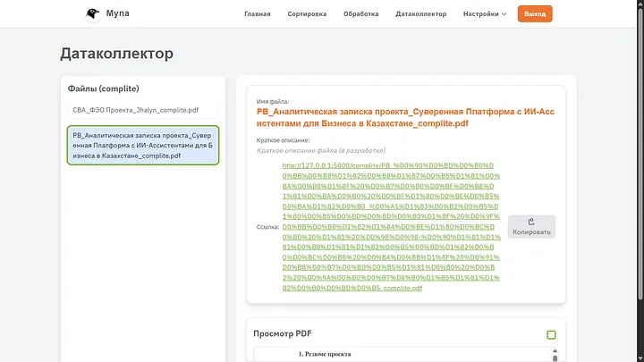Select the highlighted PB_Аналитическая записка file item
This screenshot has height=362, width=644.
point(143,145)
